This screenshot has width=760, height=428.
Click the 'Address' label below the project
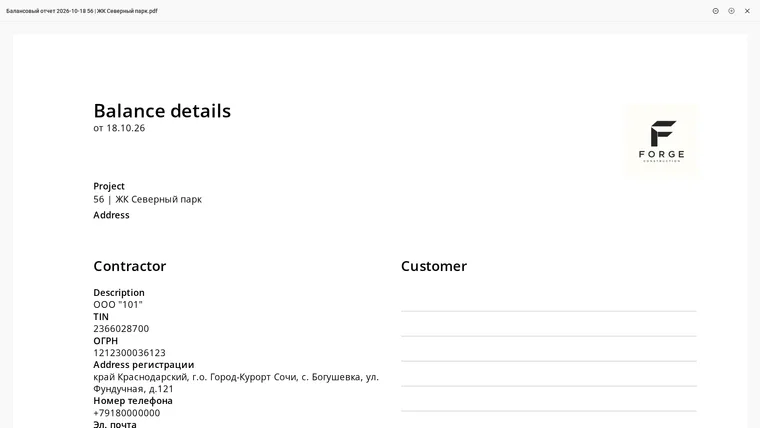111,215
